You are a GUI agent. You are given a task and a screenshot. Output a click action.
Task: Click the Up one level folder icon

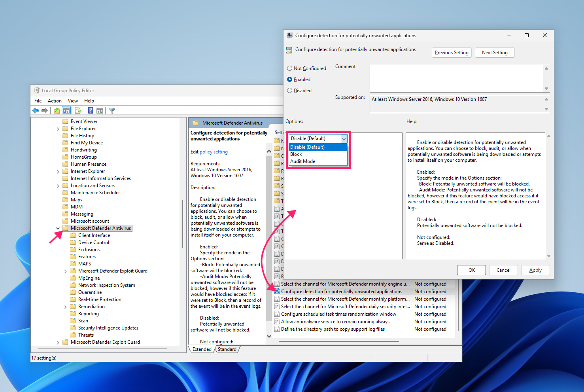pyautogui.click(x=57, y=111)
